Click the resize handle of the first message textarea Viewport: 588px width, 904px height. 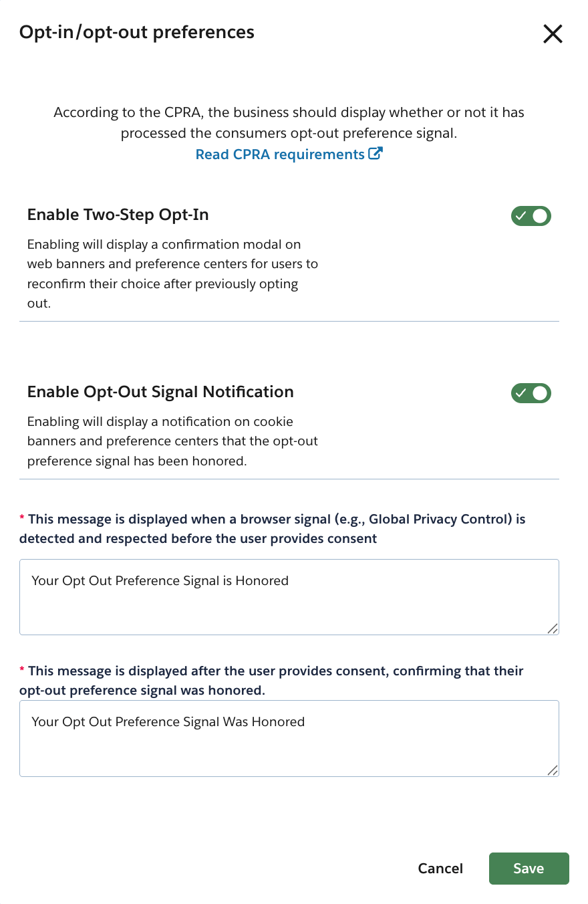tap(553, 629)
